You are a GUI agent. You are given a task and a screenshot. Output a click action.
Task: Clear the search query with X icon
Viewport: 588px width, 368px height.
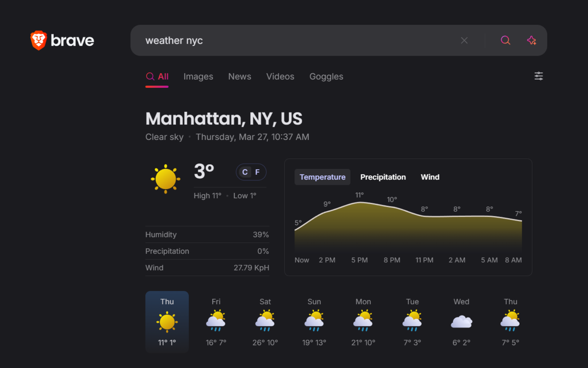coord(464,40)
